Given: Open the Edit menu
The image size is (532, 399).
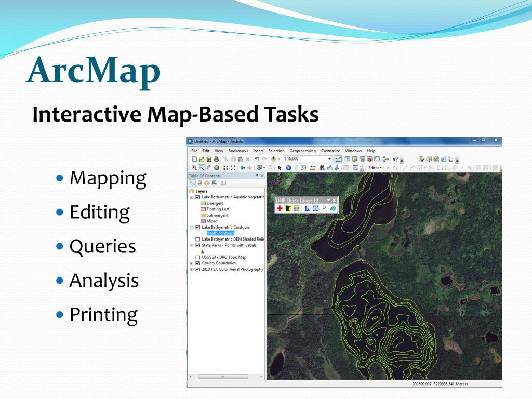Looking at the screenshot, I should coord(206,151).
